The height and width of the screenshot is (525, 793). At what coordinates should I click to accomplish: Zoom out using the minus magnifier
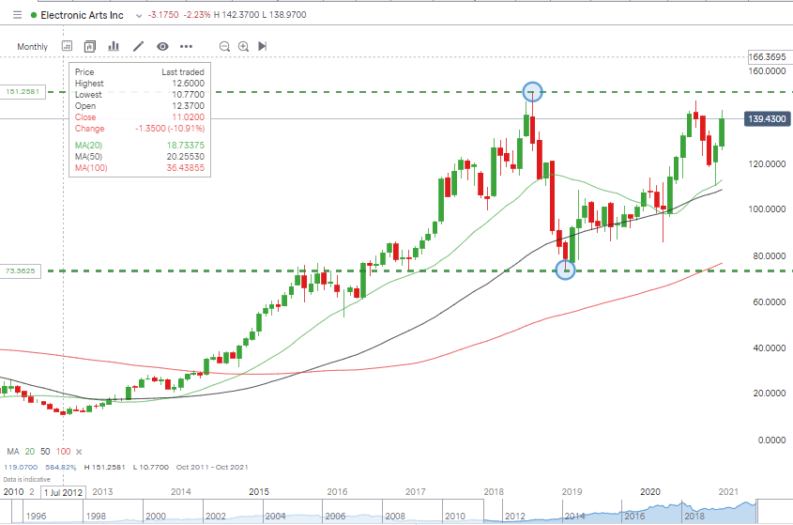[224, 46]
